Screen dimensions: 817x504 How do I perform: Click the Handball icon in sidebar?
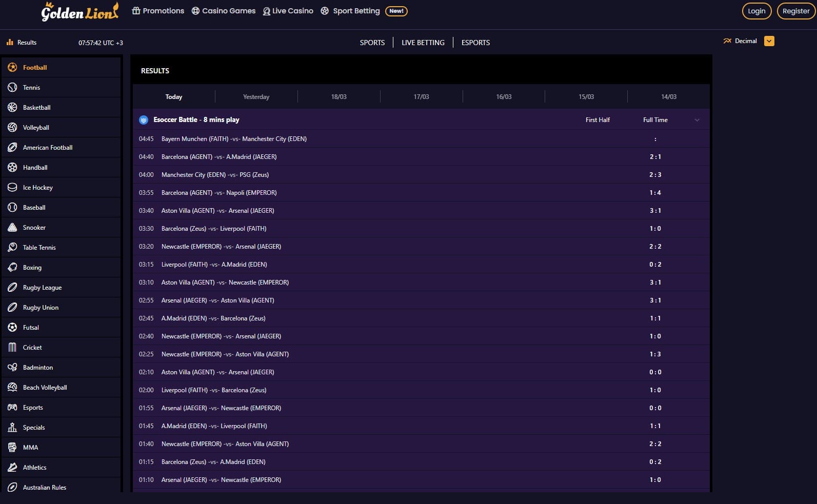coord(12,167)
